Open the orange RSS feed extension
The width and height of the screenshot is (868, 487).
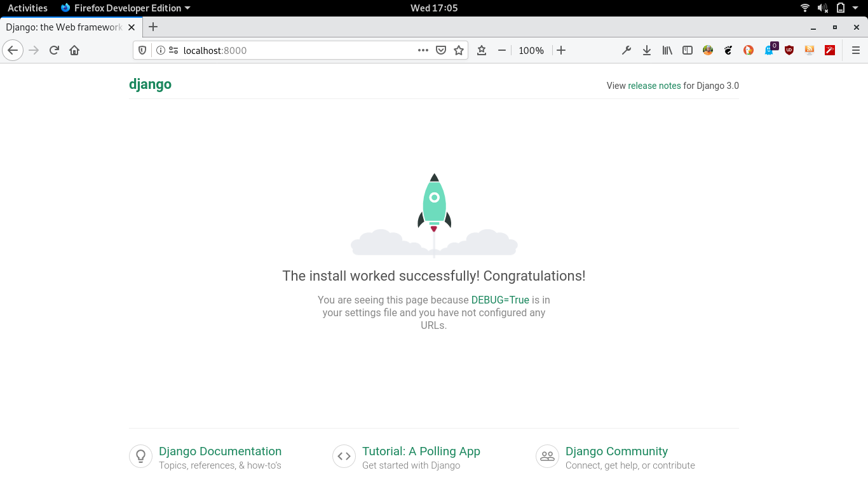[810, 50]
